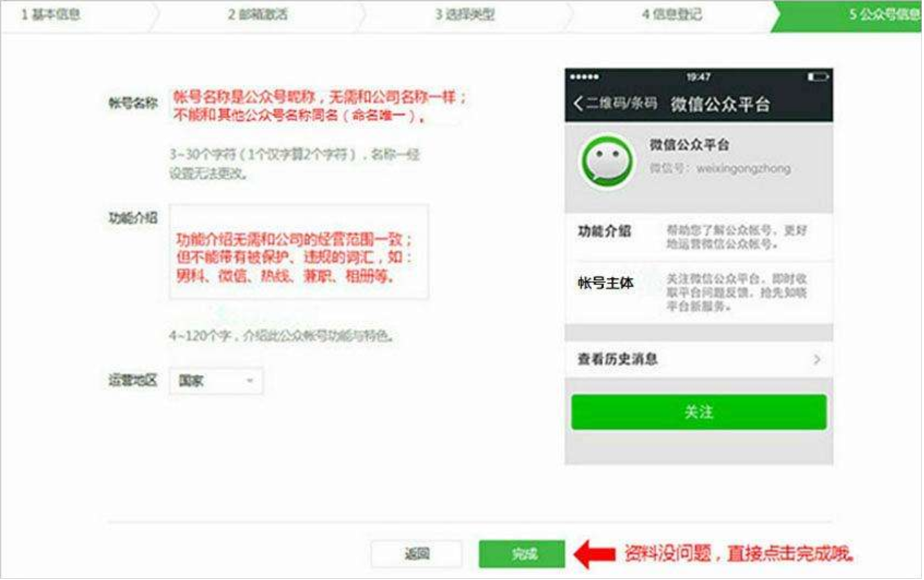Image resolution: width=924 pixels, height=580 pixels.
Task: Click the signal dots in phone status bar
Action: coord(583,77)
